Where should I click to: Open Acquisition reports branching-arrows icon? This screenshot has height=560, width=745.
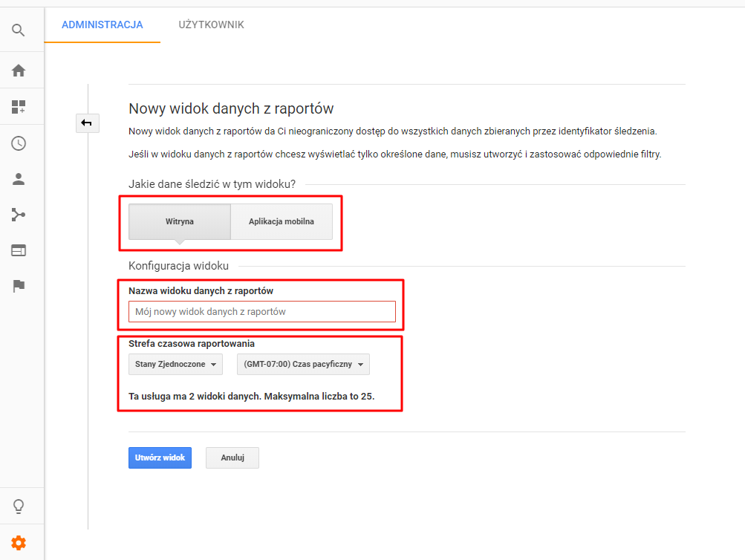[19, 215]
